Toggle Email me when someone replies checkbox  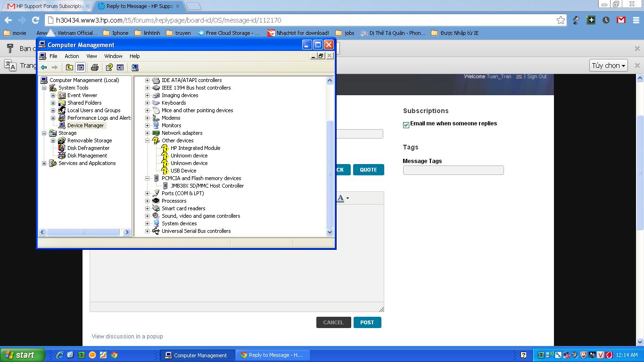(x=406, y=125)
